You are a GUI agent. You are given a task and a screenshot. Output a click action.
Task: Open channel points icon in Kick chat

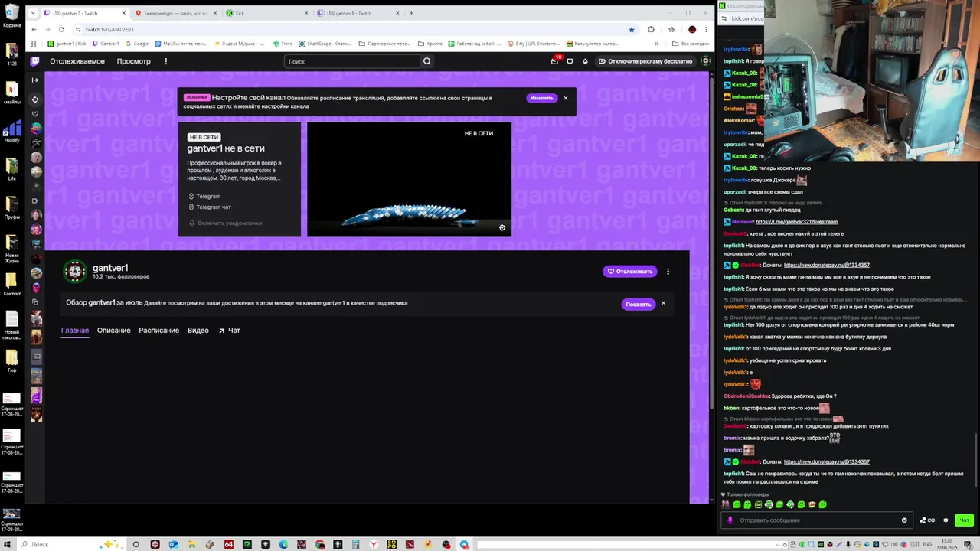[927, 520]
